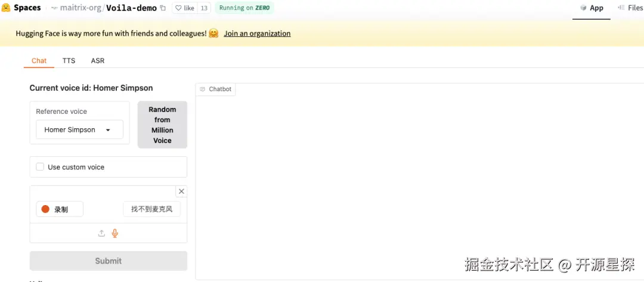
Task: Click the Current voice id heading
Action: [91, 88]
